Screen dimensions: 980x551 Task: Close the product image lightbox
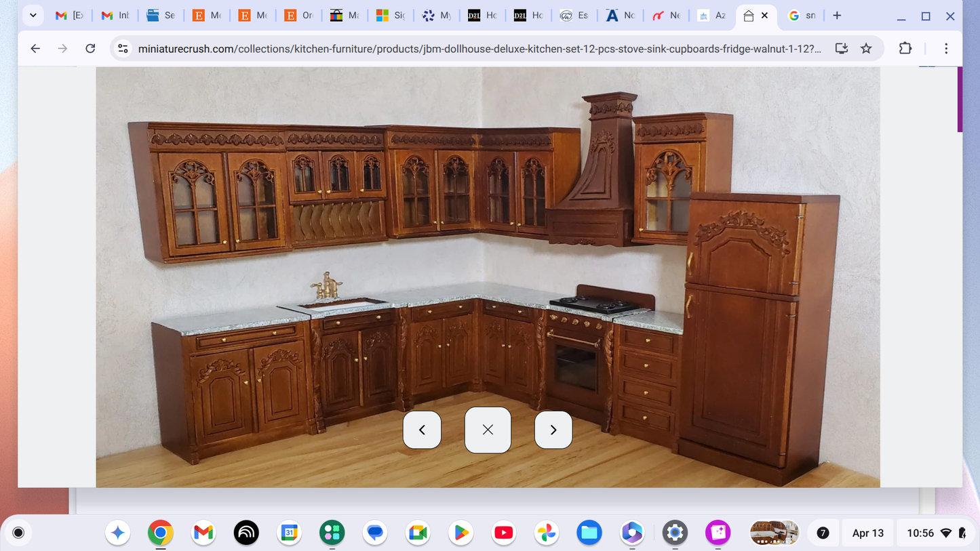(488, 430)
